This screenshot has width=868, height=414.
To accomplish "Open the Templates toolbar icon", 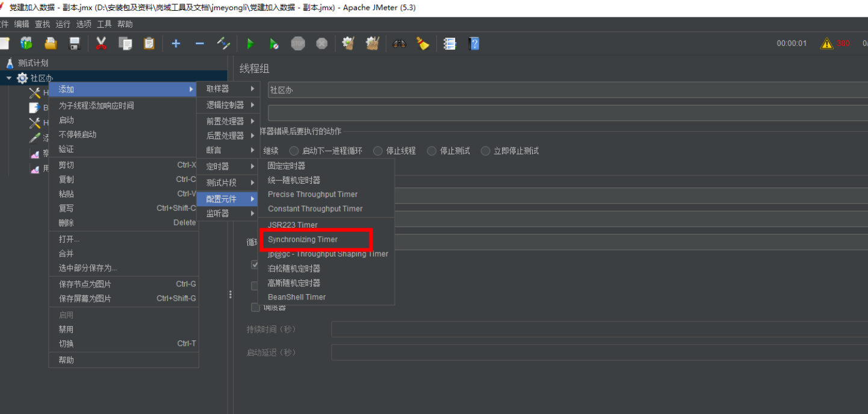I will (x=26, y=43).
